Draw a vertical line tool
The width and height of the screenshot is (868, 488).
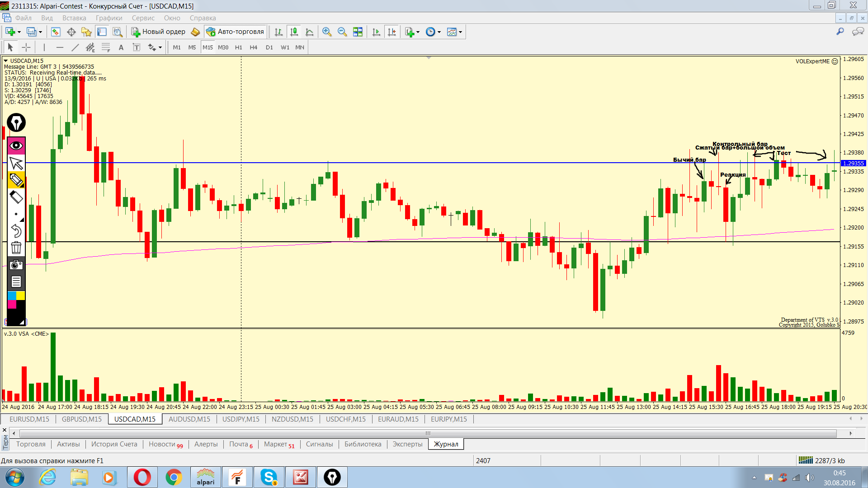[x=44, y=47]
